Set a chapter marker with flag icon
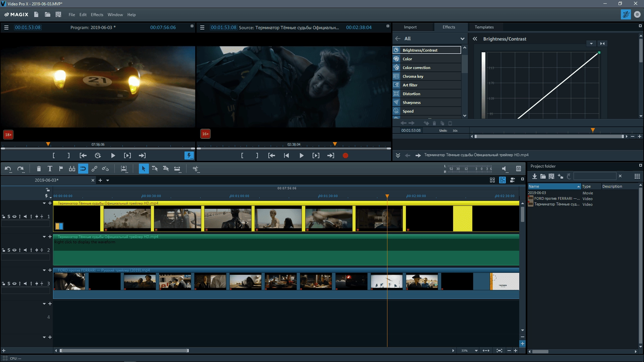Image resolution: width=644 pixels, height=362 pixels. [61, 169]
